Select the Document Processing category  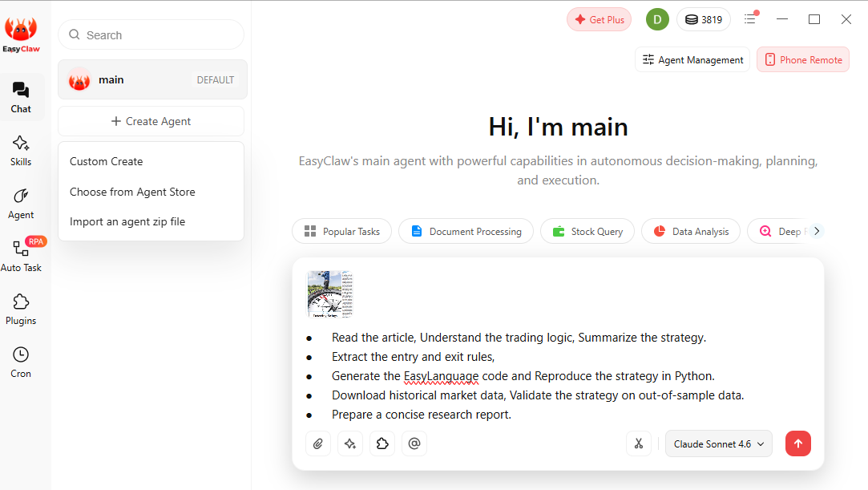pos(466,232)
